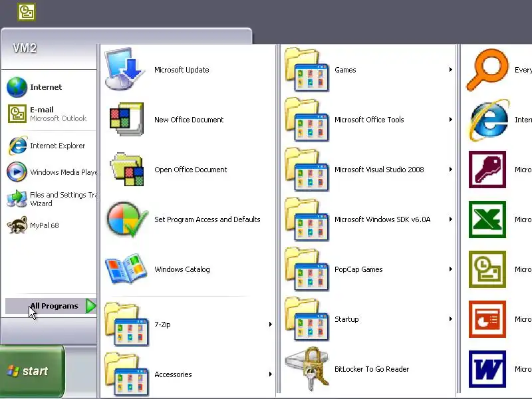Click the "7-Zip" label text
This screenshot has height=399, width=532.
(162, 325)
